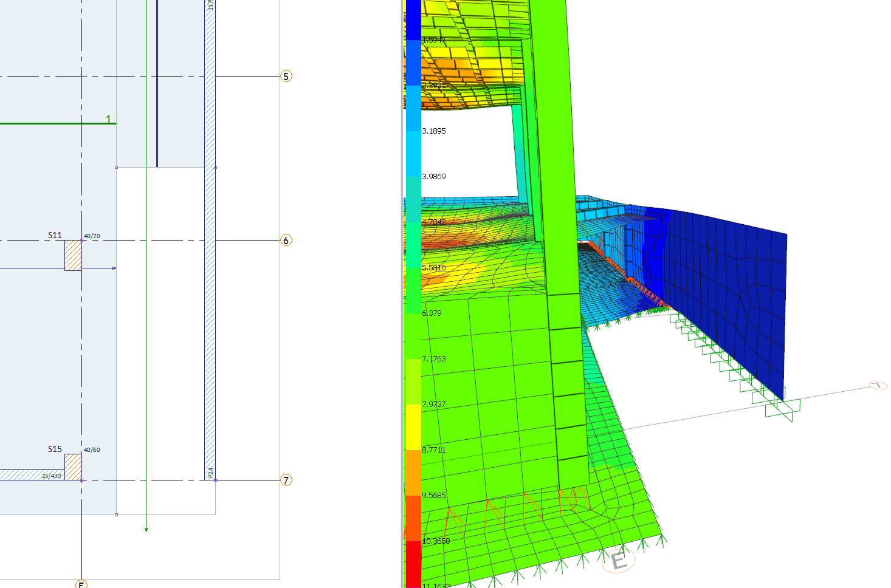Click grid axis marker 5
This screenshot has width=891, height=588.
coord(286,77)
